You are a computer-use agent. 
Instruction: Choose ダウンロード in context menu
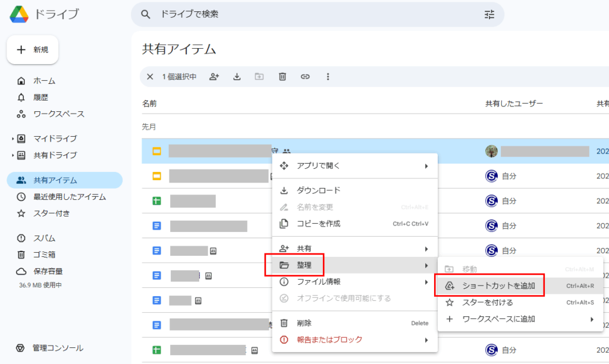pos(318,190)
